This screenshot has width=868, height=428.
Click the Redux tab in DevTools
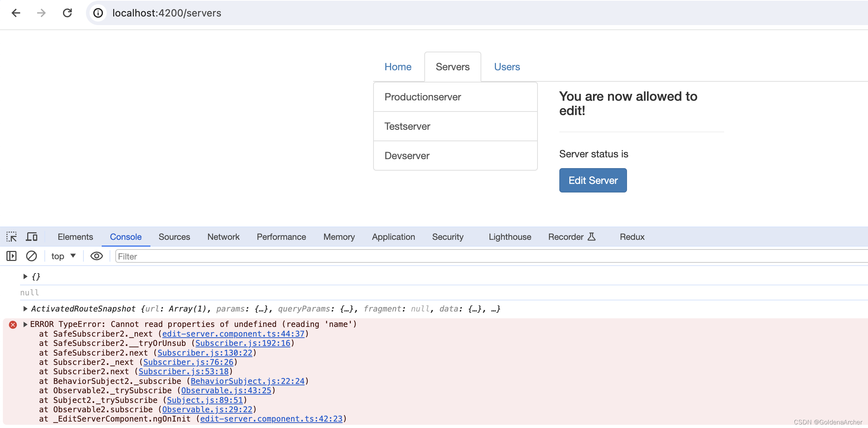632,237
